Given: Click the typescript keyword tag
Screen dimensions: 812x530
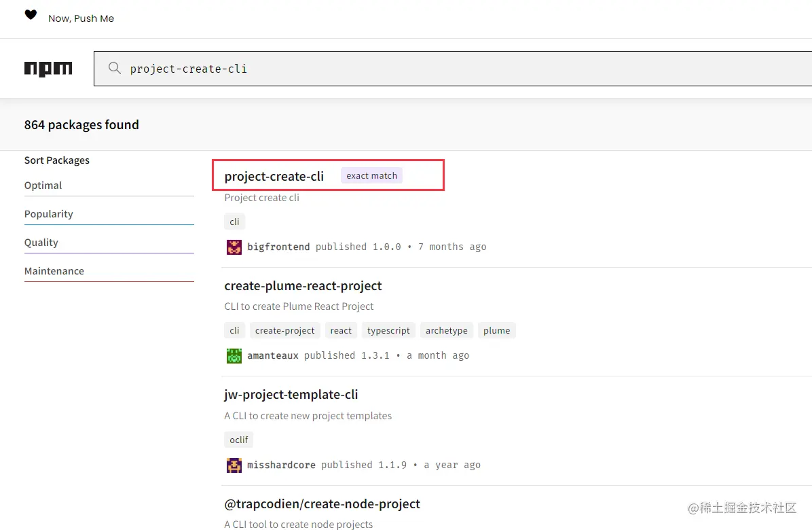Looking at the screenshot, I should pyautogui.click(x=388, y=330).
